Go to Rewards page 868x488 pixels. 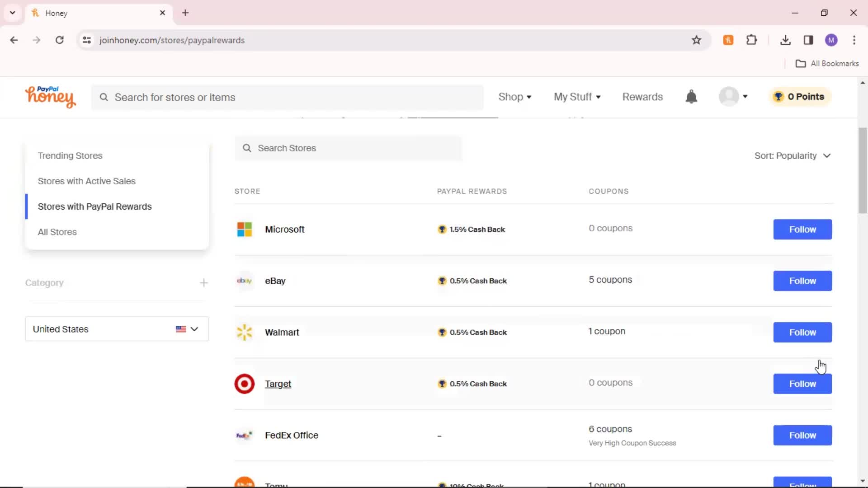[x=642, y=97]
